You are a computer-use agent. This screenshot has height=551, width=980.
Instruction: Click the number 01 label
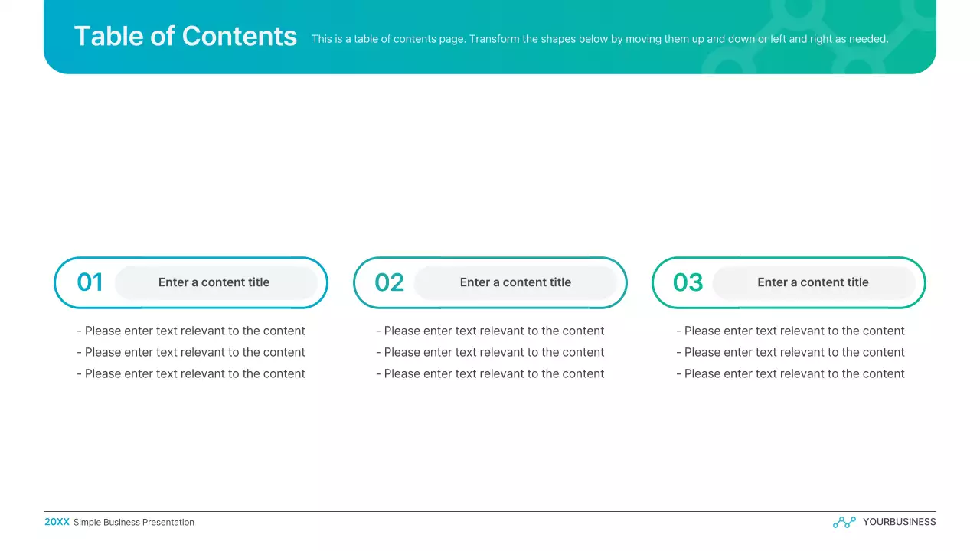pyautogui.click(x=90, y=282)
